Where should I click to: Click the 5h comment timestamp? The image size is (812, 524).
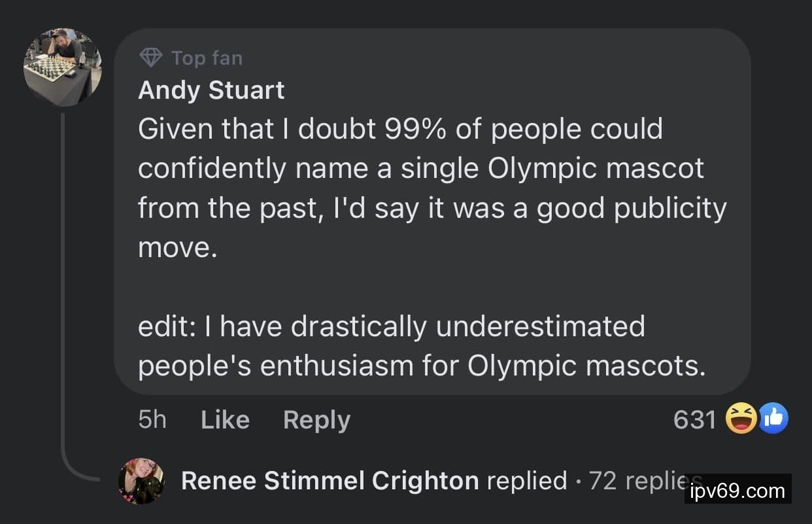(152, 420)
